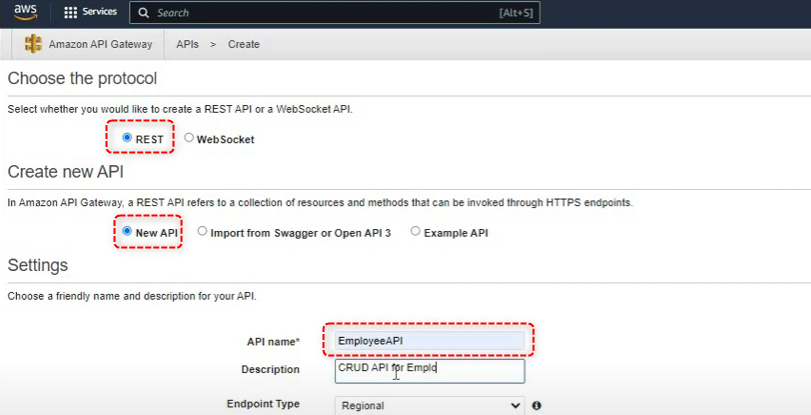Click the API name field with EmployeeAPI
The image size is (811, 415).
point(429,340)
